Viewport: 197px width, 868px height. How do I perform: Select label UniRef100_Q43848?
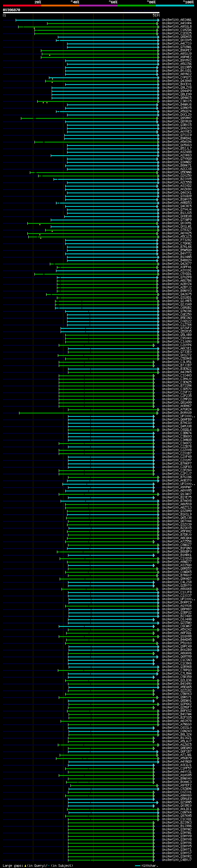pyautogui.click(x=177, y=81)
